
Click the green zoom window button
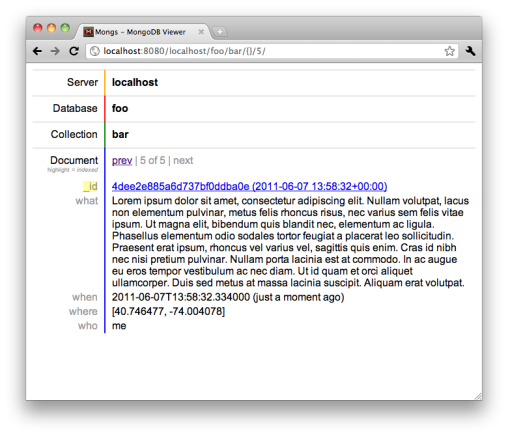65,28
